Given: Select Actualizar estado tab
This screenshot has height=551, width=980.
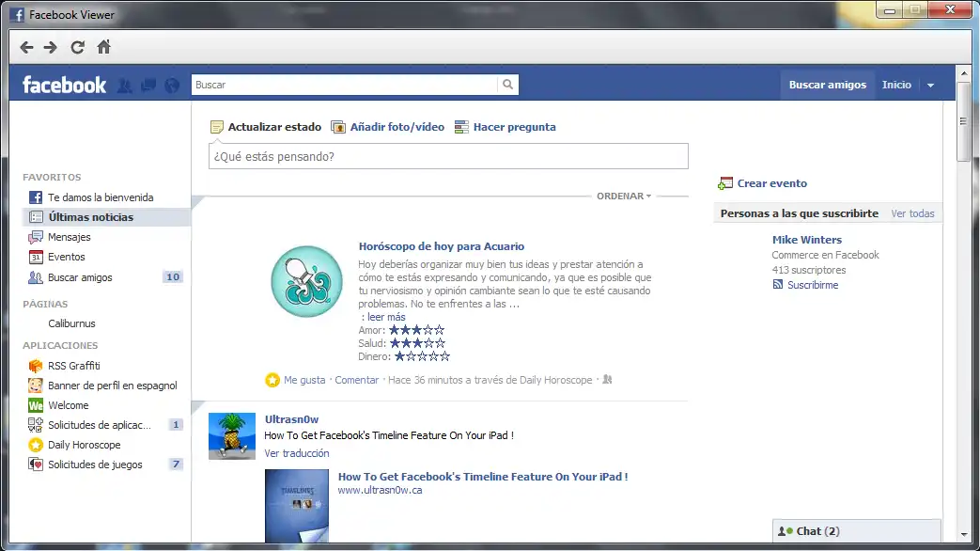Looking at the screenshot, I should click(x=274, y=127).
